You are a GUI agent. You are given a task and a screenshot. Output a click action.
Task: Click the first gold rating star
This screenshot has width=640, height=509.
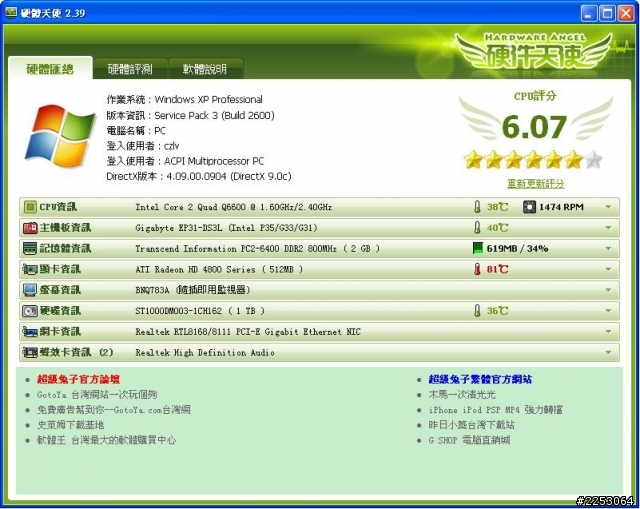click(x=473, y=160)
